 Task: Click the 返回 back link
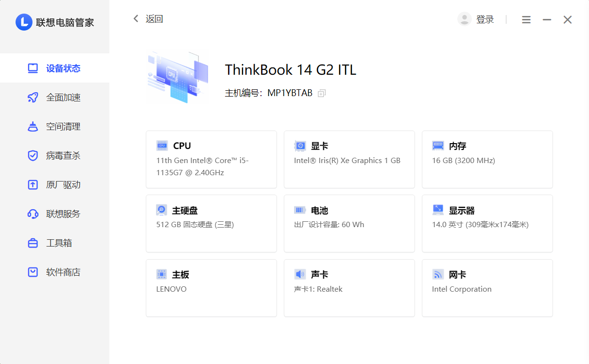pos(155,19)
